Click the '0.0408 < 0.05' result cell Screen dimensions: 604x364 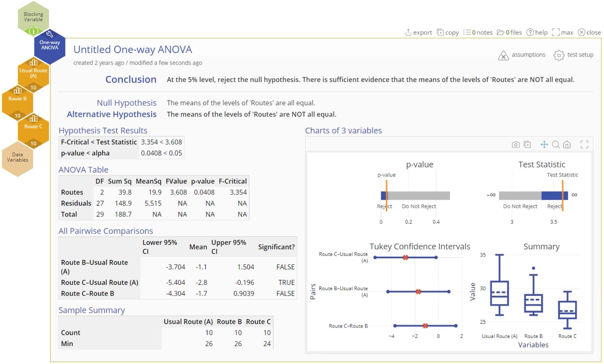pos(162,153)
